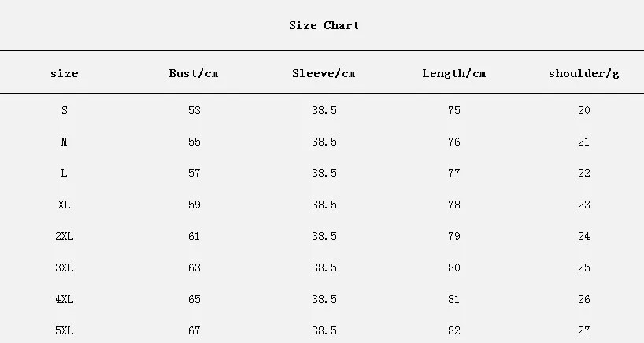Click bust value 53 for size S
Screen dimensions: 644x343
(x=194, y=110)
